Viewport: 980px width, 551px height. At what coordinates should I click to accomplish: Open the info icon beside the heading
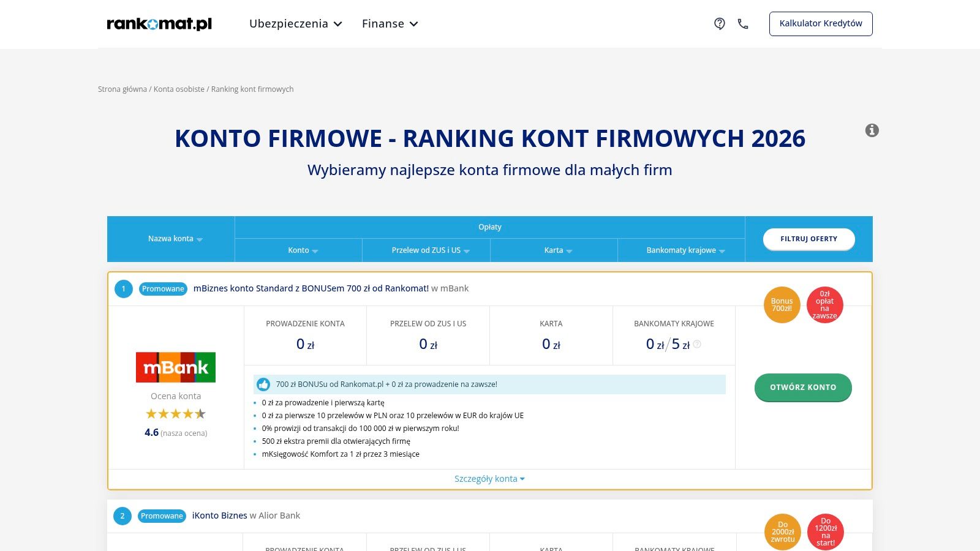pos(872,130)
